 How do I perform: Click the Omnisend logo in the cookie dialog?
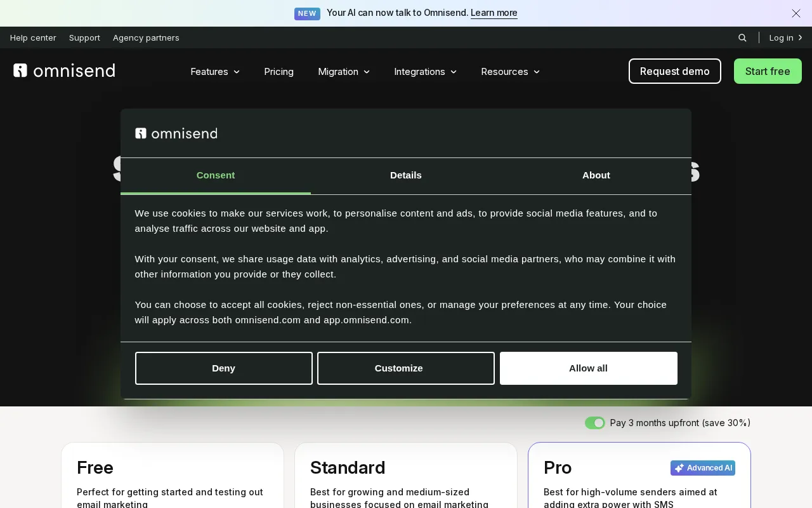pos(176,133)
